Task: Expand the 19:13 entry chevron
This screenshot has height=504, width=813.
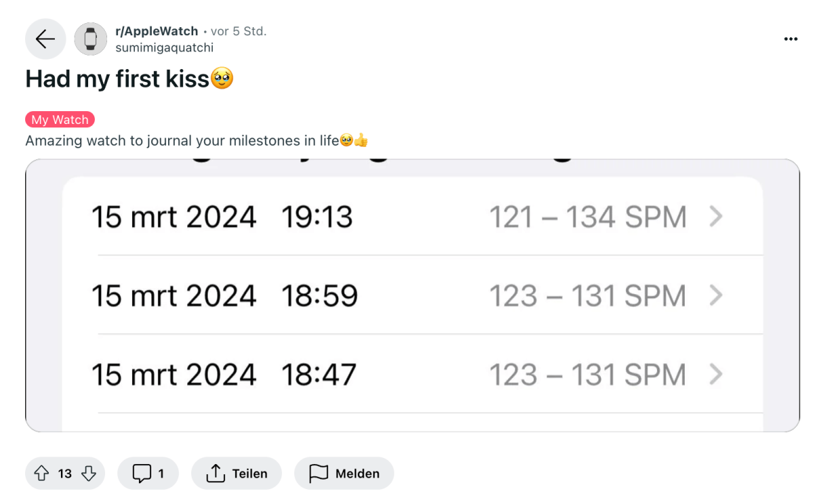Action: (x=716, y=217)
